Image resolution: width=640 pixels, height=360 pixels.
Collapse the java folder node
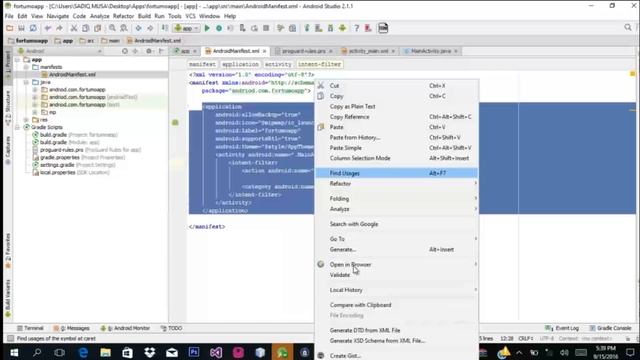26,82
